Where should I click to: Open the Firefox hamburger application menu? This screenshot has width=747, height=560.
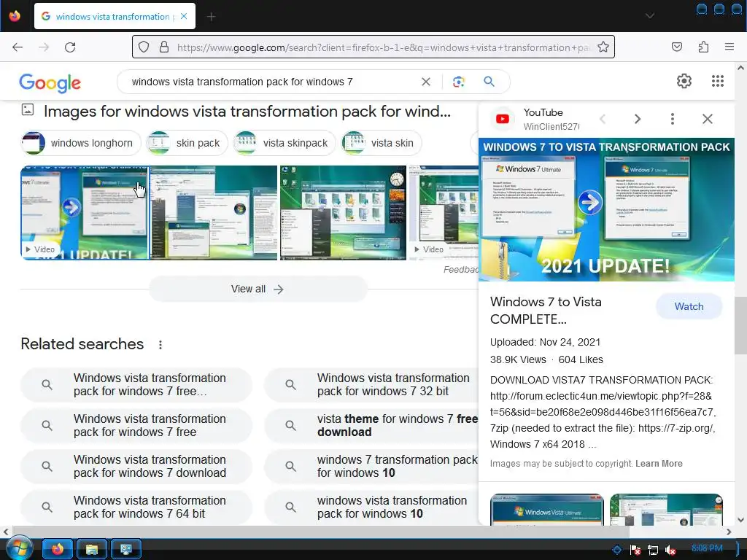click(x=729, y=47)
